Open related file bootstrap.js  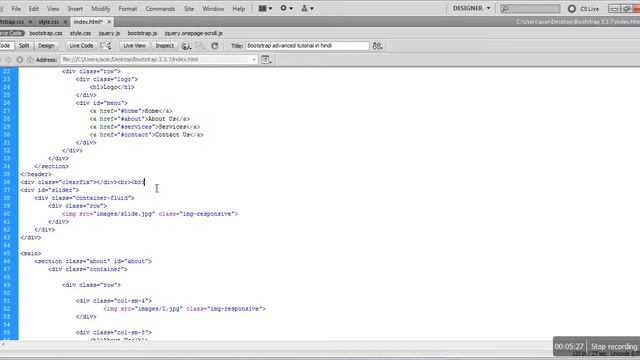click(x=142, y=33)
